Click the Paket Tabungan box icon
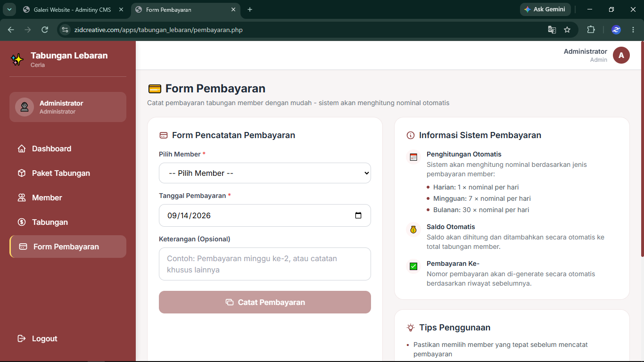This screenshot has height=362, width=644. [22, 173]
